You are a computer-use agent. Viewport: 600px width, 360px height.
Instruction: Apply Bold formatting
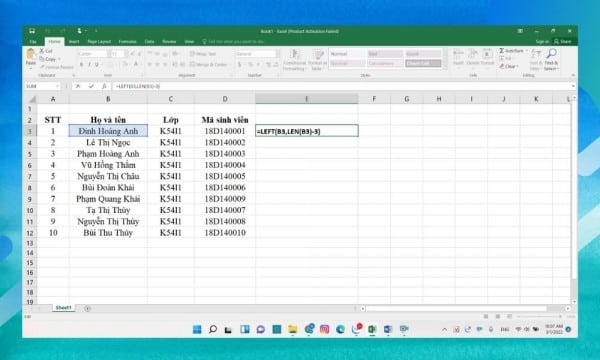click(82, 65)
